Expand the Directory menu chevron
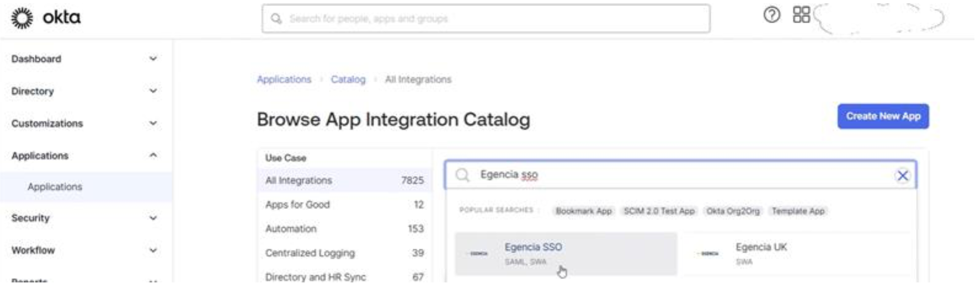 (153, 91)
